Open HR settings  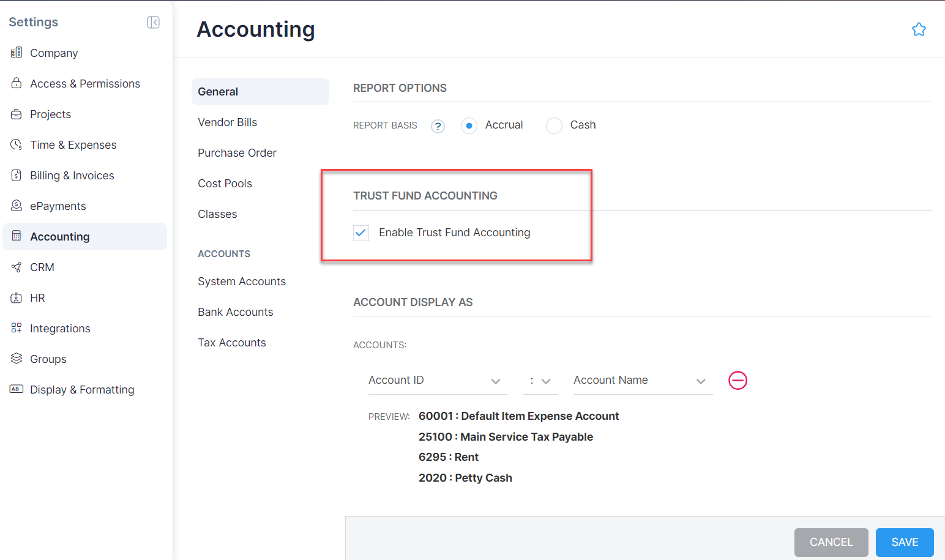pos(38,297)
